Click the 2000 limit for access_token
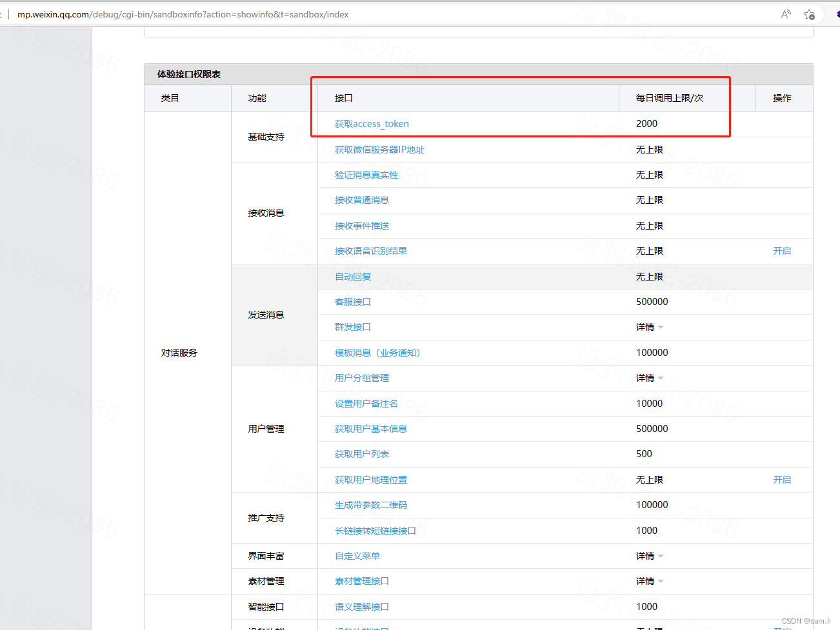The image size is (840, 630). (x=646, y=124)
